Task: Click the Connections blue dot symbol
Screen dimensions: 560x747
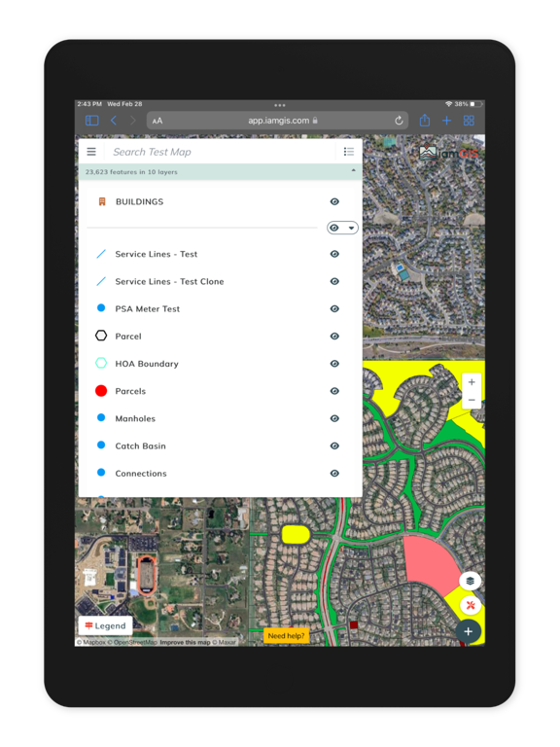Action: (101, 472)
